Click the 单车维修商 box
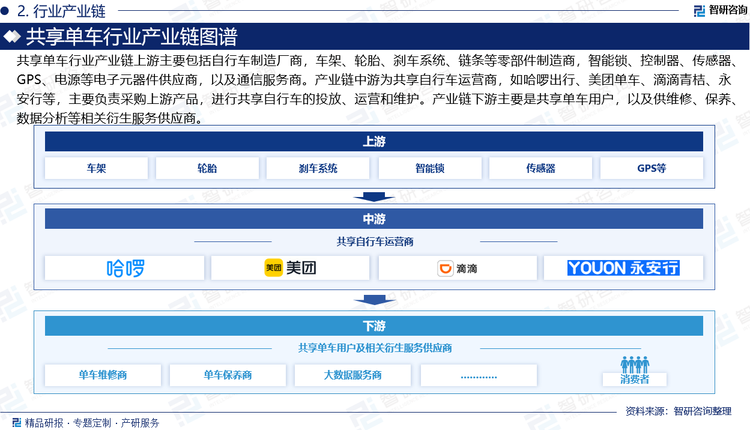The height and width of the screenshot is (430, 750). (x=103, y=375)
